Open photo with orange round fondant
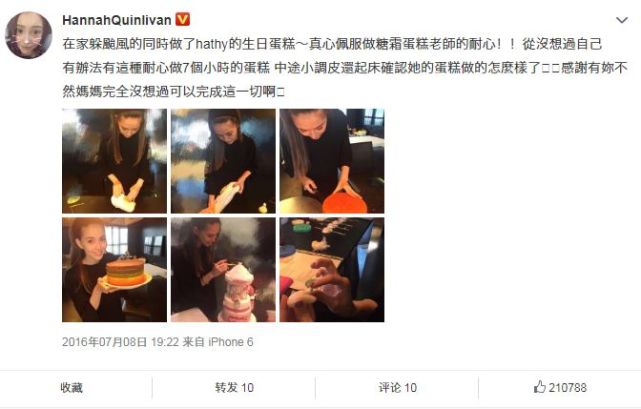 pos(332,161)
